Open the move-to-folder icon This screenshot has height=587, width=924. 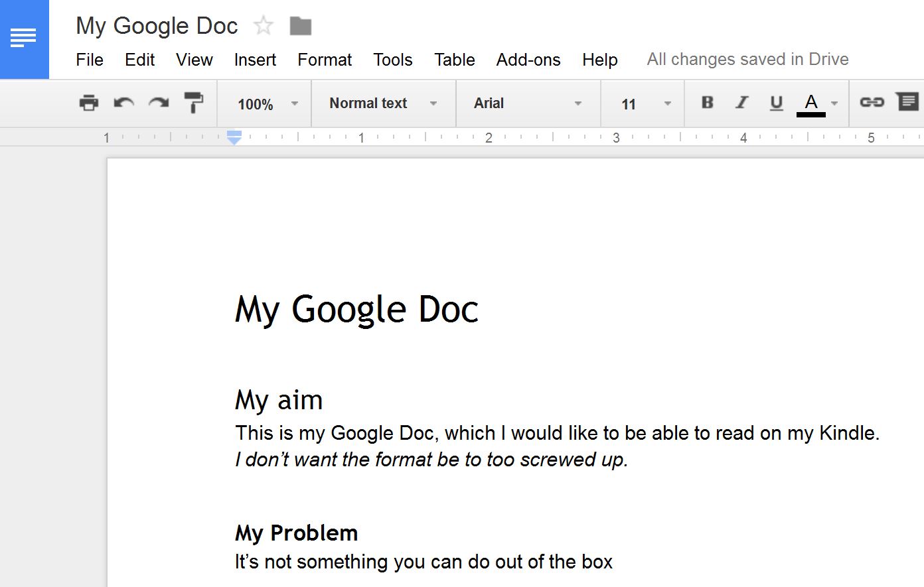[301, 27]
